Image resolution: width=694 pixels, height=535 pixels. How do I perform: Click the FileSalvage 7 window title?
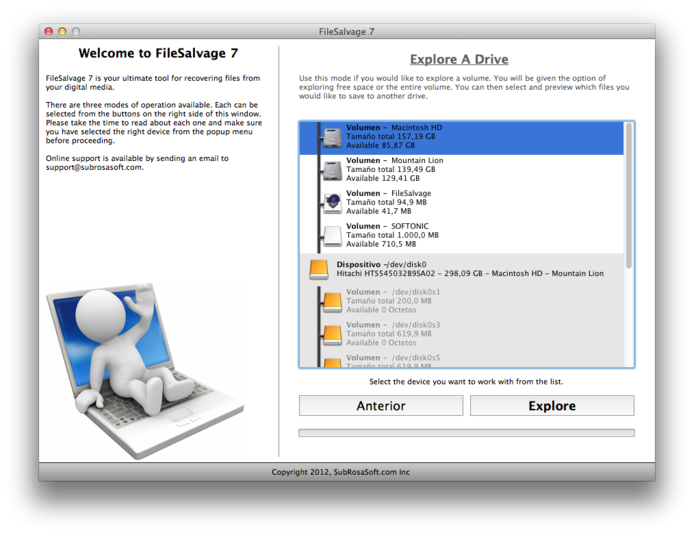(347, 32)
